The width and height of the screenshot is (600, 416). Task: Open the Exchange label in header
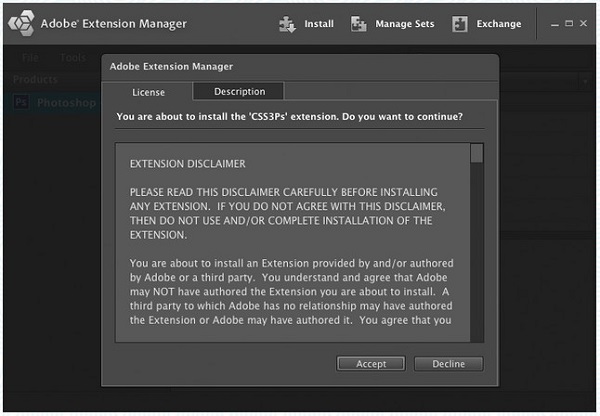click(x=499, y=24)
